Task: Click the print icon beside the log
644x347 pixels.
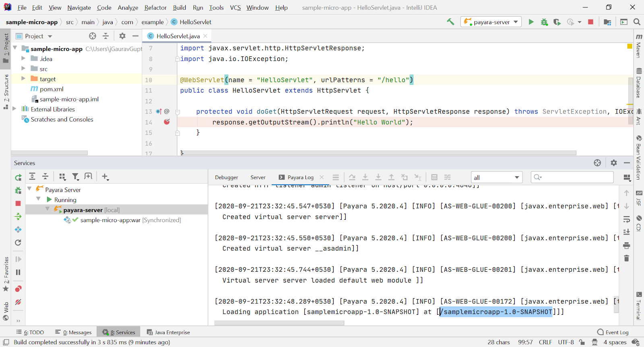Action: tap(626, 245)
